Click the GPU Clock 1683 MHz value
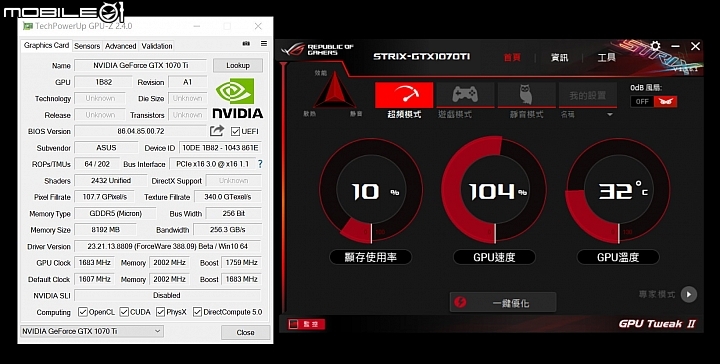The image size is (720, 364). pos(94,263)
